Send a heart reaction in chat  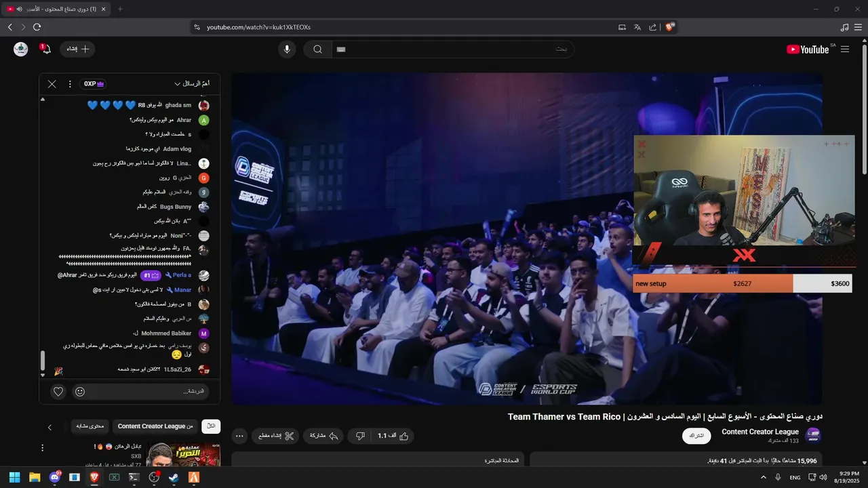(x=58, y=391)
